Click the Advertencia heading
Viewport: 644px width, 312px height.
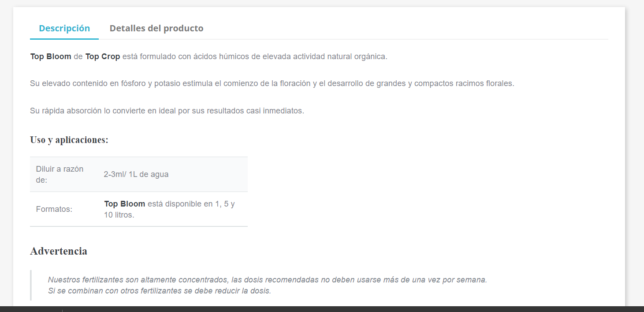click(x=59, y=251)
